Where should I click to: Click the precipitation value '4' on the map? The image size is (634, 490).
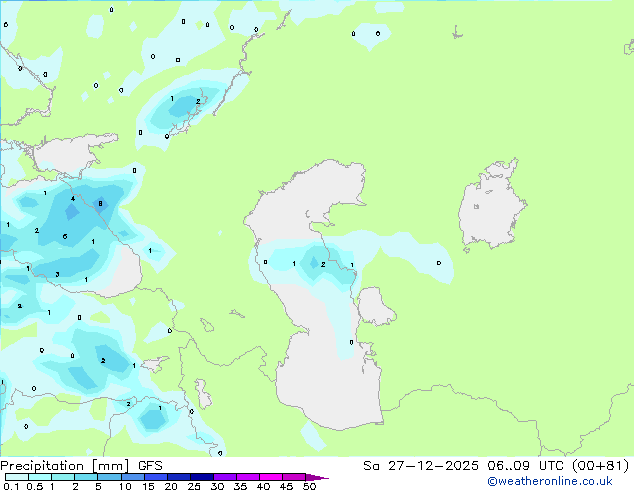point(73,199)
